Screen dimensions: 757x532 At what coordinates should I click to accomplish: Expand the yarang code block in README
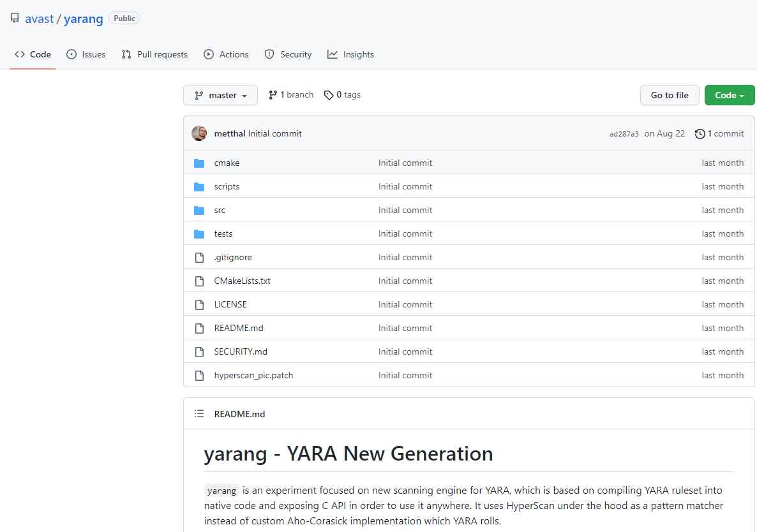(221, 491)
